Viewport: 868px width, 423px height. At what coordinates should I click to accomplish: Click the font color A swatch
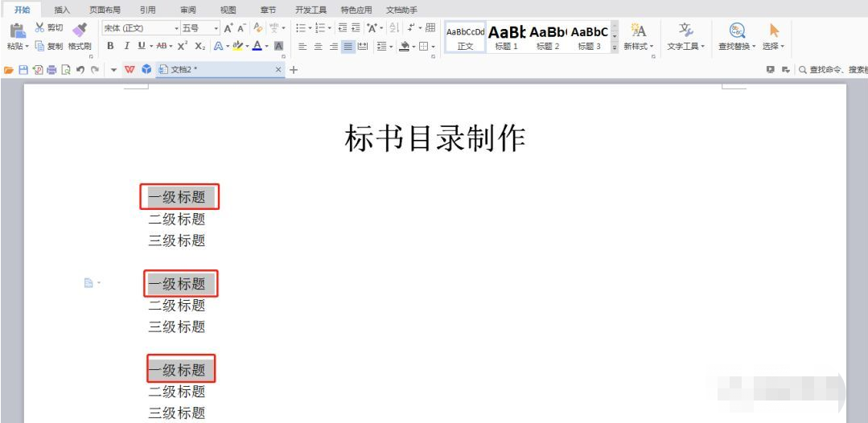pyautogui.click(x=257, y=46)
